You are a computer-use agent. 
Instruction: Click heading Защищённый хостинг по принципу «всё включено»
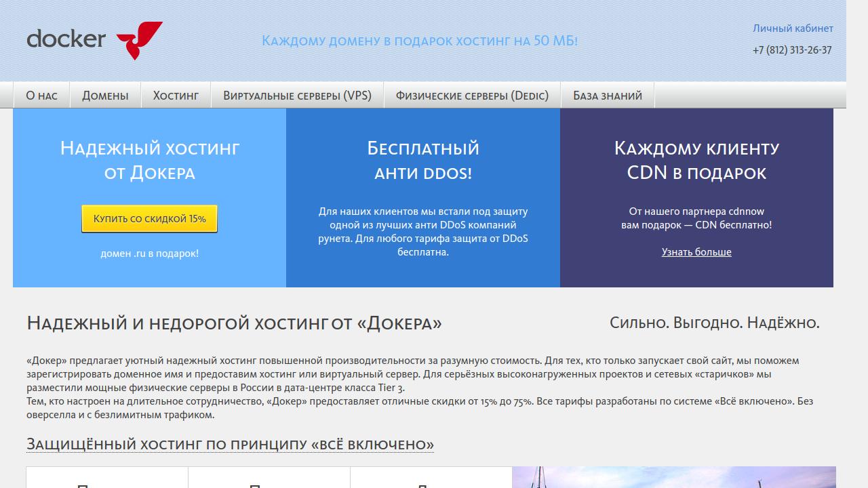[231, 445]
